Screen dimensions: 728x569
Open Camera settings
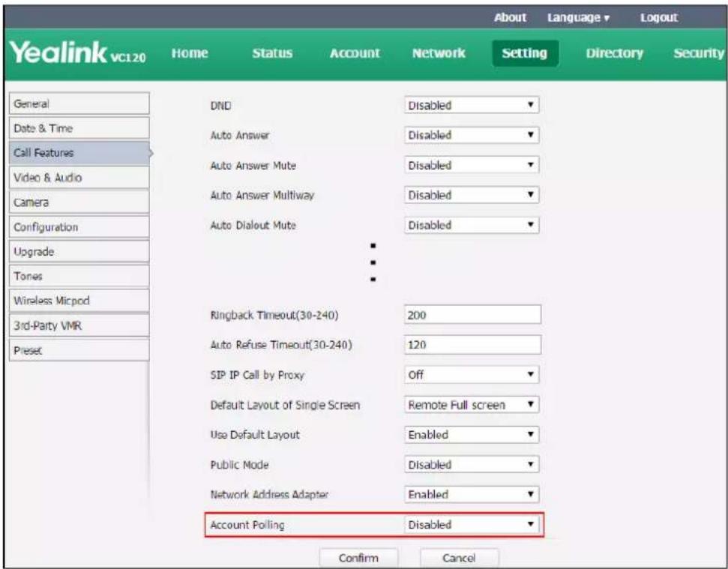(x=79, y=202)
